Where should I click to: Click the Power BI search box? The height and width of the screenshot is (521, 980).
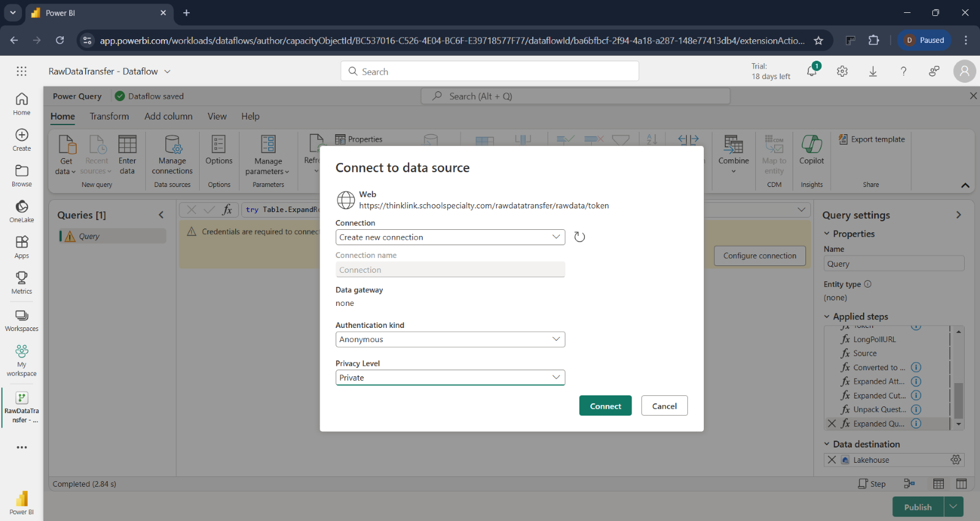tap(489, 71)
